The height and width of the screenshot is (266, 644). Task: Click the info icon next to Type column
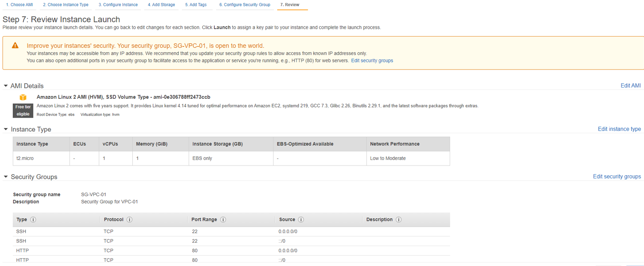tap(33, 220)
